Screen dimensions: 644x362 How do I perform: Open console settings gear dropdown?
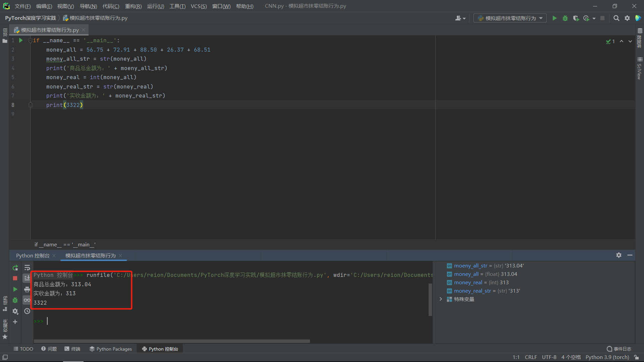[15, 311]
